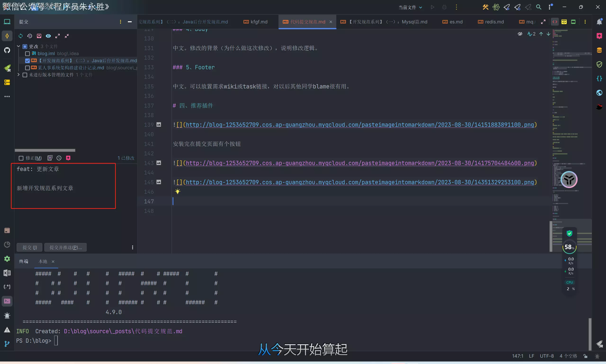Check the blog.iml file for commit
The width and height of the screenshot is (606, 364).
tap(27, 53)
